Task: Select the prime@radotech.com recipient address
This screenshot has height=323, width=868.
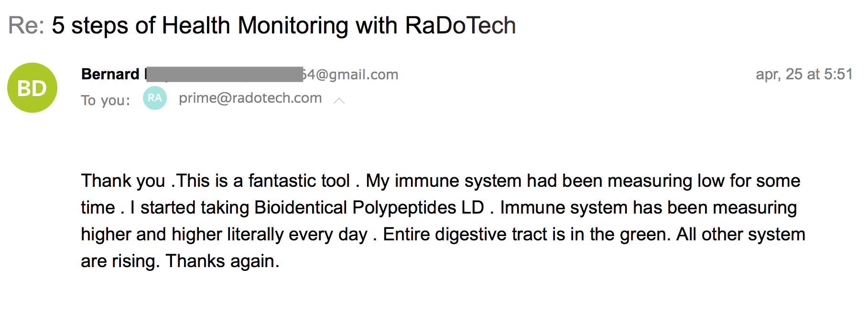Action: pyautogui.click(x=250, y=98)
